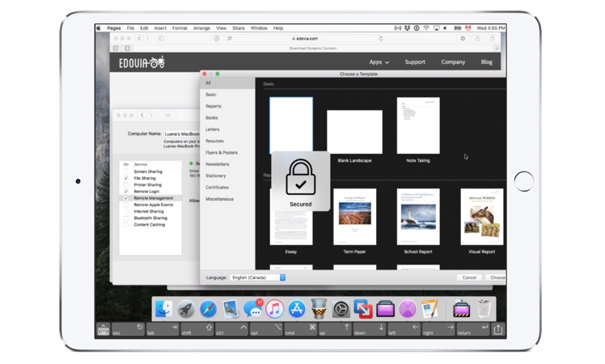
Task: Open Finder from the dock
Action: [x=164, y=308]
